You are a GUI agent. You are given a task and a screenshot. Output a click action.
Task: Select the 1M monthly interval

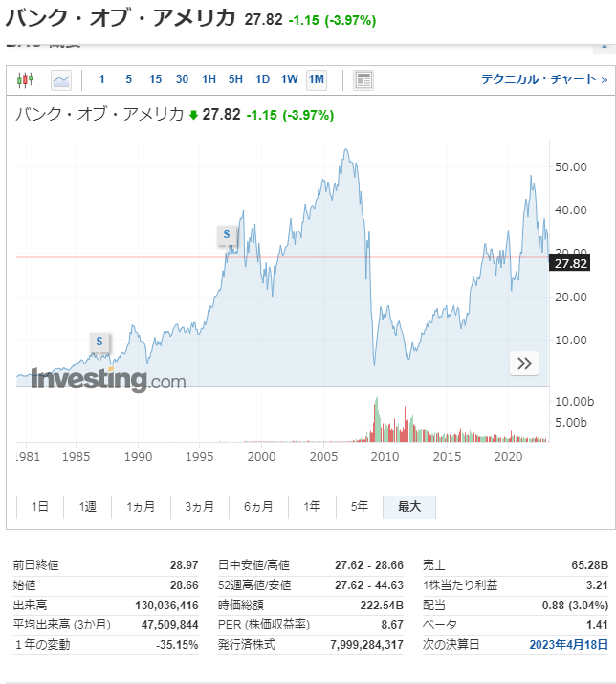(317, 79)
